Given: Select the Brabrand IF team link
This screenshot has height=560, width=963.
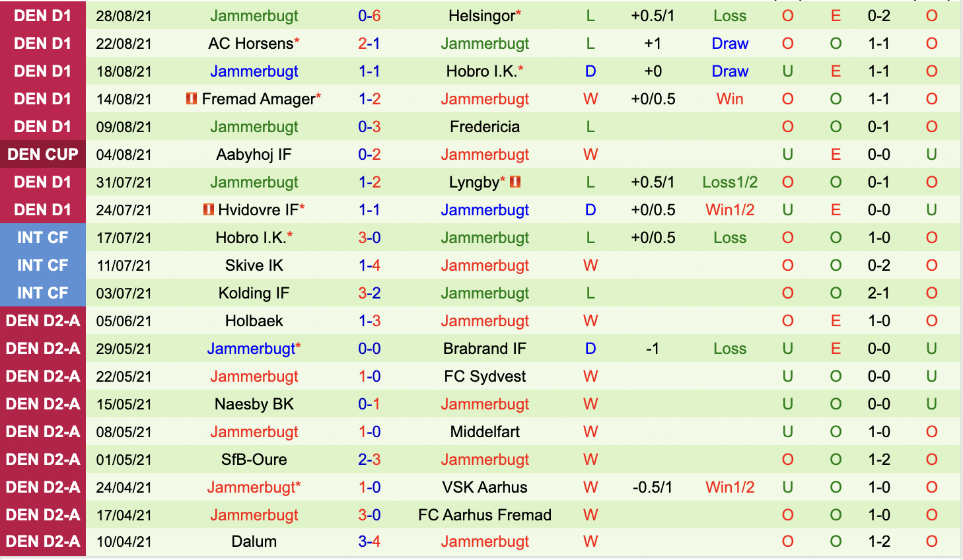Looking at the screenshot, I should 485,349.
